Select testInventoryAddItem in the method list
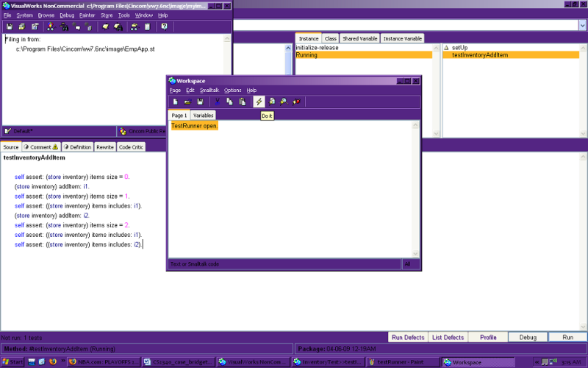The height and width of the screenshot is (368, 588). (479, 55)
